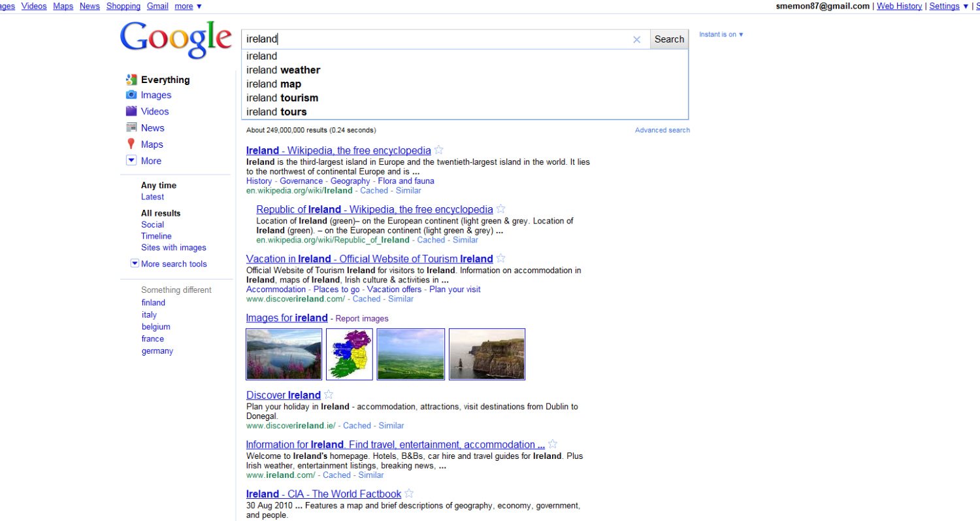The height and width of the screenshot is (521, 980).
Task: Star the Vacation in Ireland result
Action: click(x=501, y=258)
